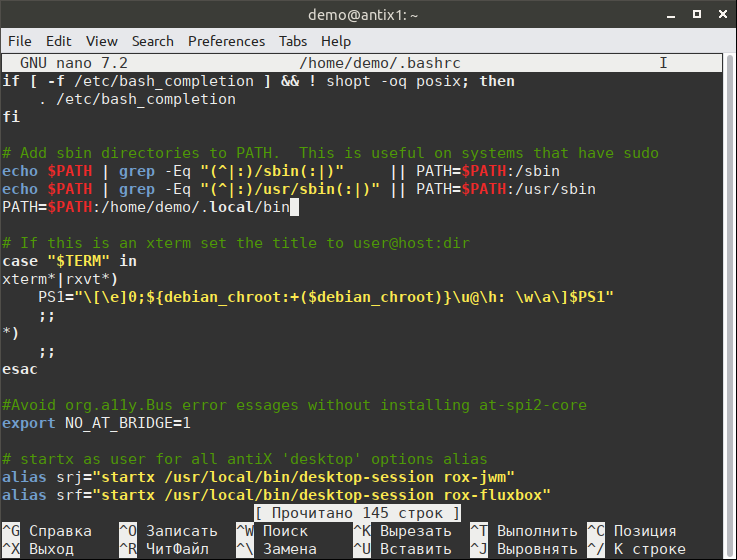This screenshot has width=737, height=560.
Task: Click the ^O Записать shortcut label
Action: tap(168, 531)
